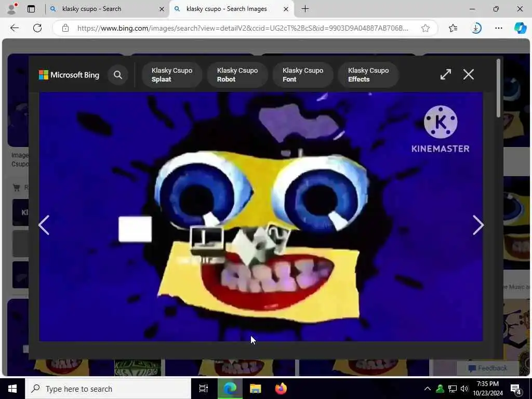Open the Favorites list icon
This screenshot has height=399, width=532.
point(453,28)
